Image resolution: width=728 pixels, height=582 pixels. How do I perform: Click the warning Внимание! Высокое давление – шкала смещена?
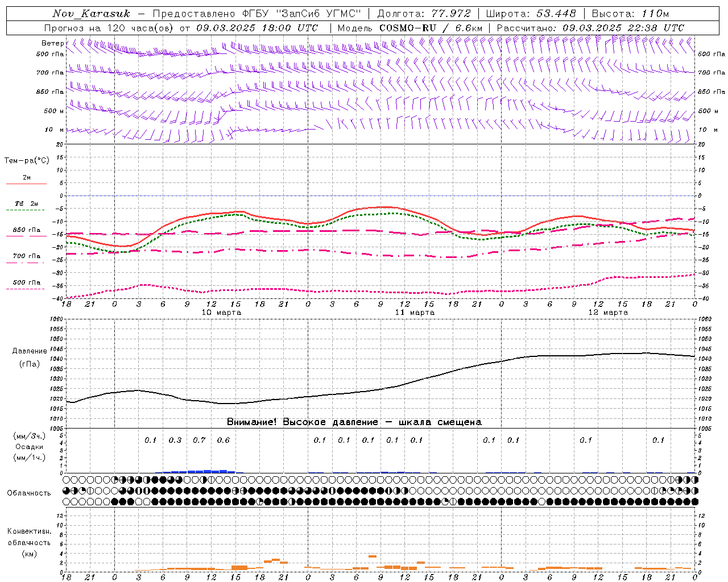click(x=354, y=422)
